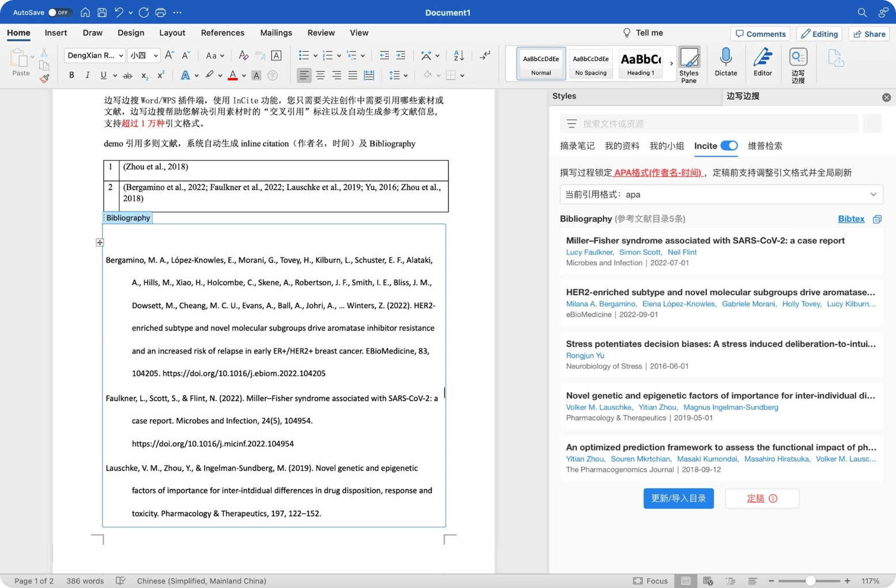Screen dimensions: 896x588
Task: Open Focus mode
Action: coord(650,581)
